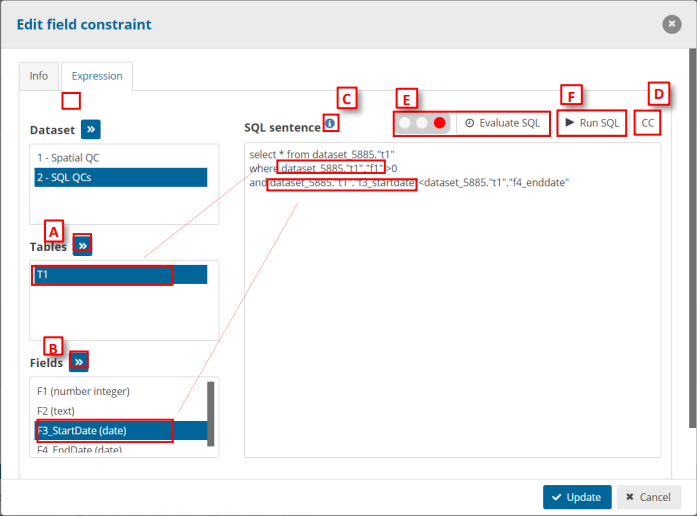Close the Edit field constraint dialog

pyautogui.click(x=671, y=24)
